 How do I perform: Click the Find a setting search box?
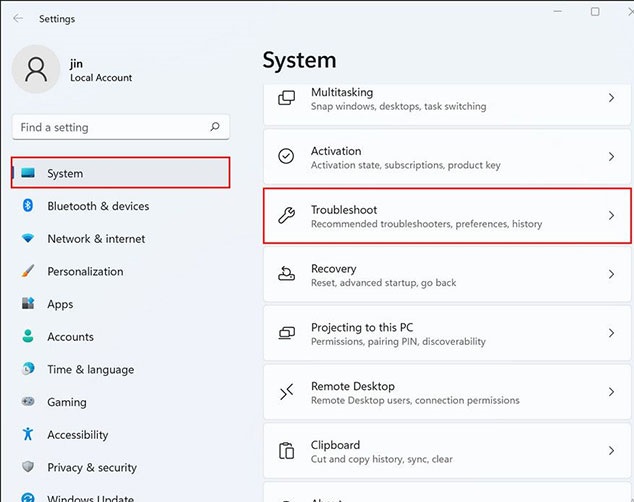tap(120, 127)
